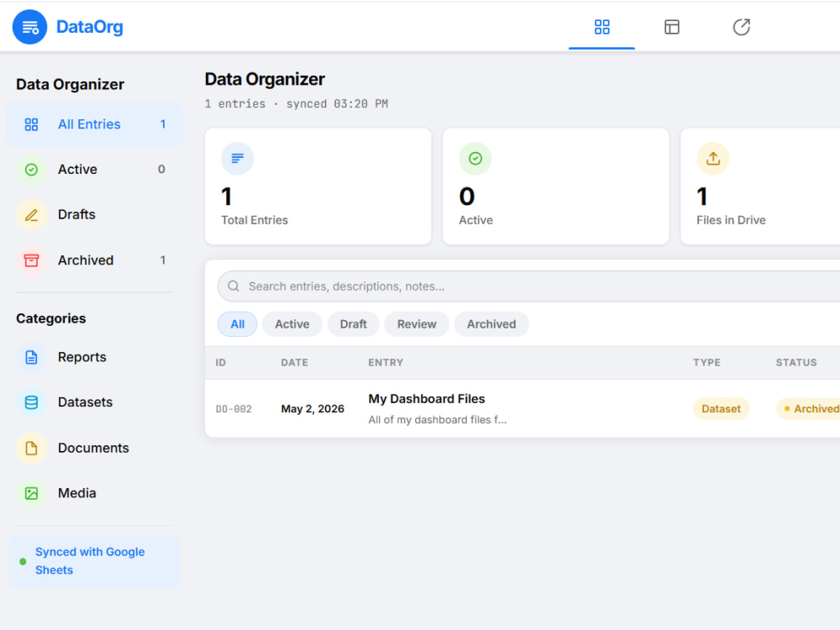Open the Reports category
The width and height of the screenshot is (840, 630).
coord(94,357)
